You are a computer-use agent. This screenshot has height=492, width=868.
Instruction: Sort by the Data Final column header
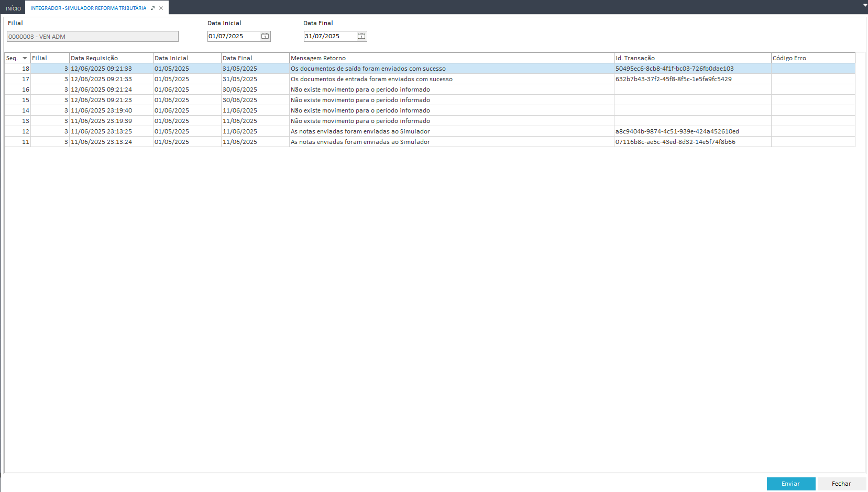tap(255, 58)
